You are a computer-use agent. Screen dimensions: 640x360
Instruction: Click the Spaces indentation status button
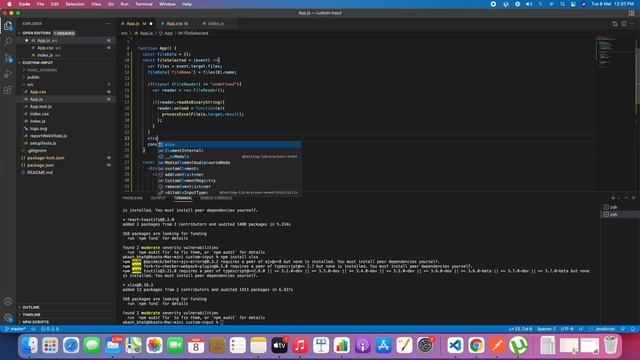pyautogui.click(x=546, y=329)
